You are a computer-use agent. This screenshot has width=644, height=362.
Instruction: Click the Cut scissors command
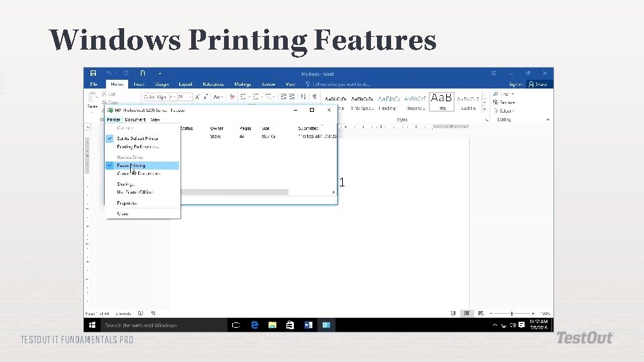click(x=109, y=94)
